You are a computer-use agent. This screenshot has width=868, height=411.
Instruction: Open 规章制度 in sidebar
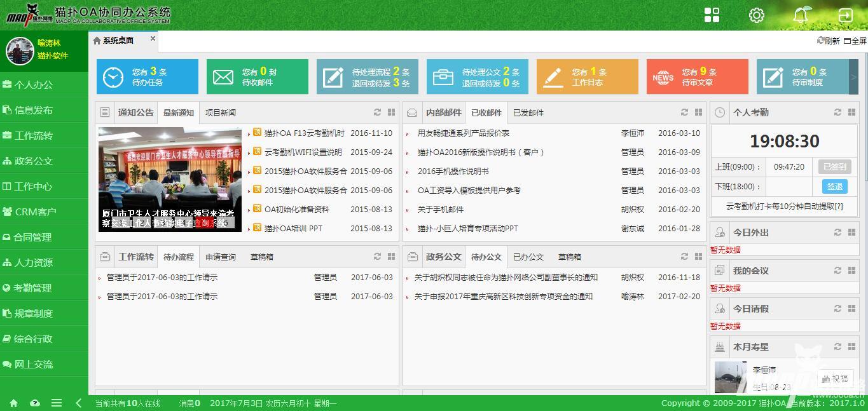click(x=44, y=313)
